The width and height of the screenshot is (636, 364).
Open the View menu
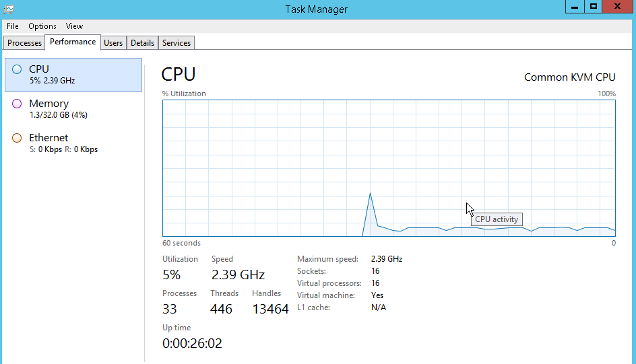[x=74, y=26]
